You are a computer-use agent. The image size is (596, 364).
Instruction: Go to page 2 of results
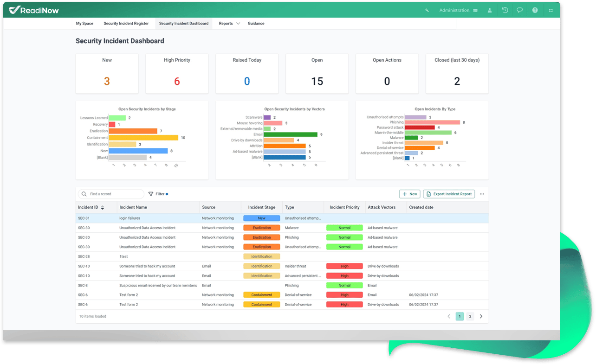470,316
